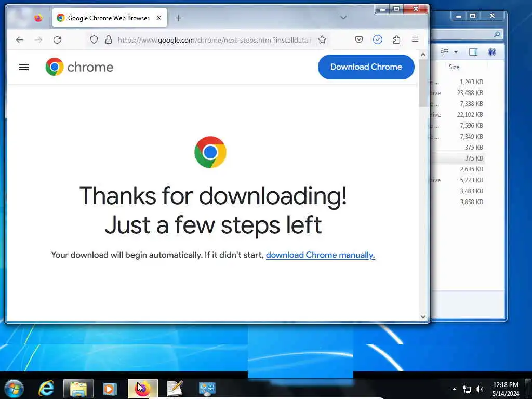Viewport: 532px width, 399px height.
Task: Click the large Chrome logo image
Action: [x=210, y=152]
